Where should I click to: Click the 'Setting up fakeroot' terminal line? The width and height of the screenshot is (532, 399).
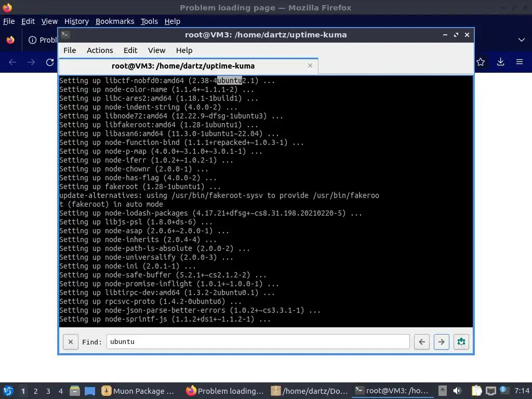click(140, 187)
